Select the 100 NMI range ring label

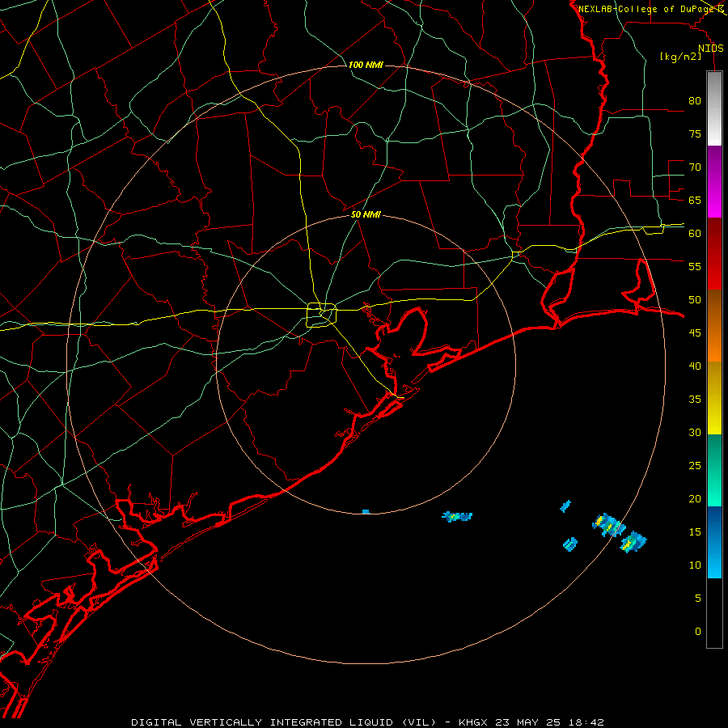pyautogui.click(x=366, y=65)
